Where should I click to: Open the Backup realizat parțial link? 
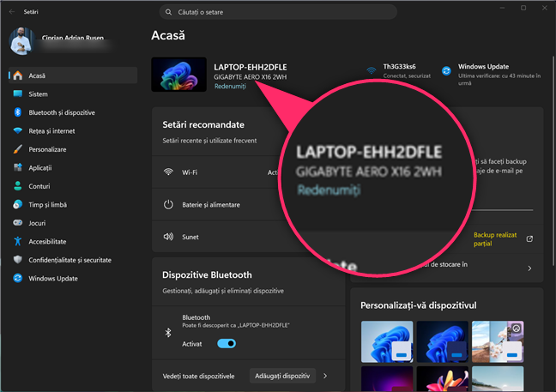[x=495, y=238]
